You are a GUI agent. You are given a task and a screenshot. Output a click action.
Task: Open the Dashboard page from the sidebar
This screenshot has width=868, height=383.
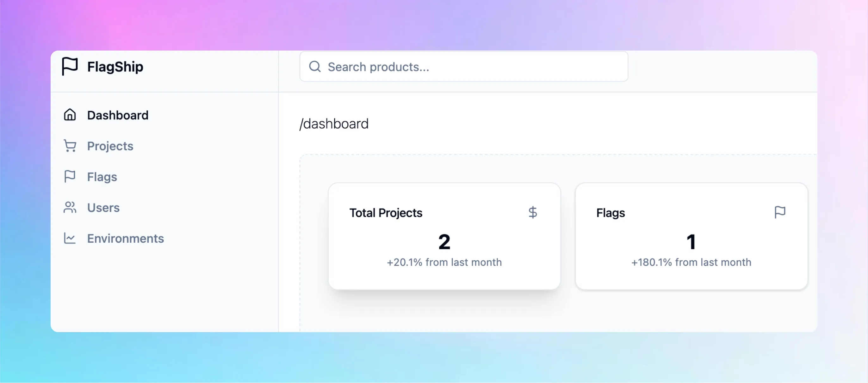tap(118, 115)
